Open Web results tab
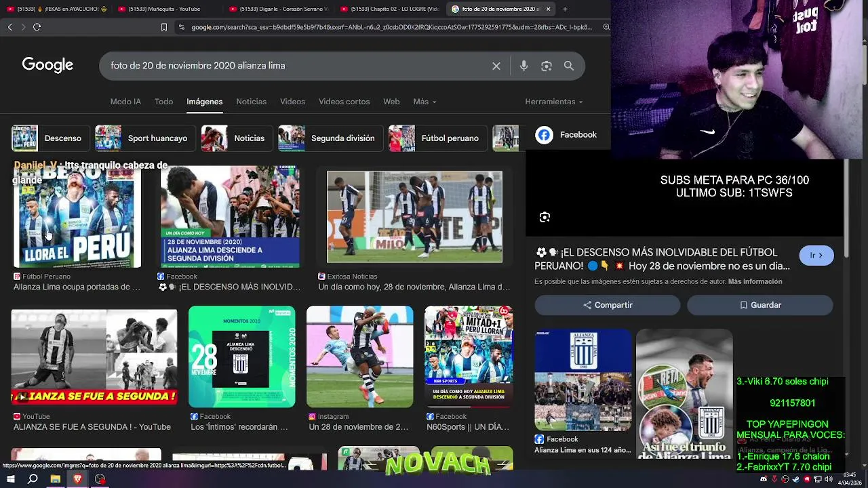The width and height of the screenshot is (868, 488). coord(391,102)
